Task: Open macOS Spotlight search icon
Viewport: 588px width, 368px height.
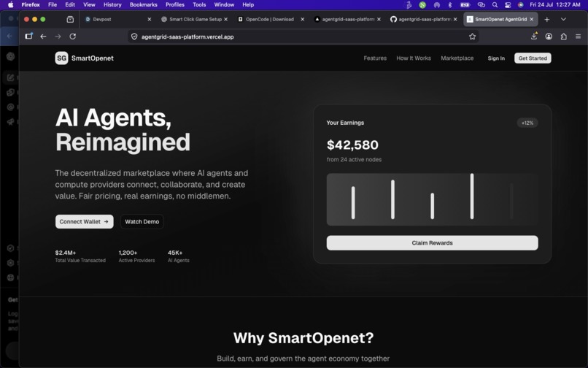Action: (495, 5)
